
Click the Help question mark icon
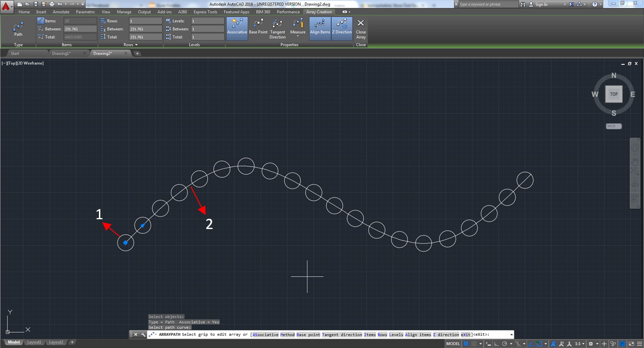tap(595, 4)
